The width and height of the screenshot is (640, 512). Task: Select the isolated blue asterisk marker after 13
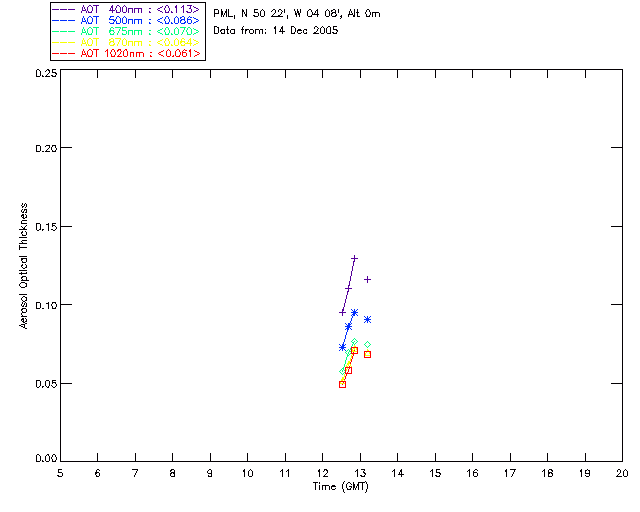pyautogui.click(x=367, y=320)
